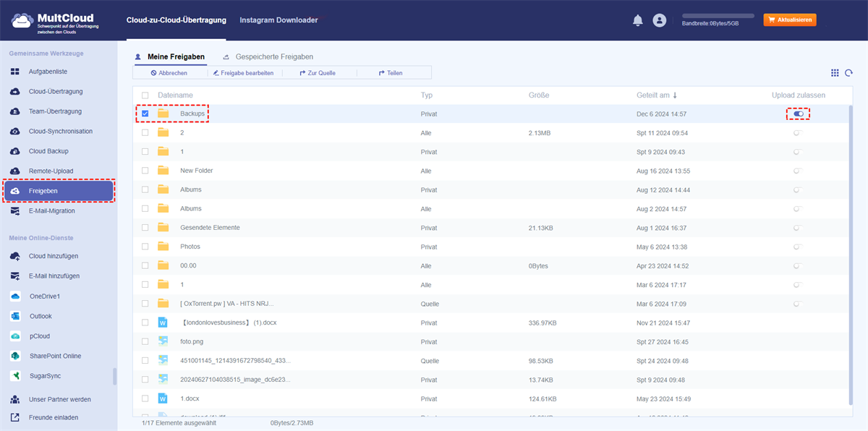The height and width of the screenshot is (431, 868).
Task: Click the Aktualisieren upgrade button
Action: pyautogui.click(x=790, y=20)
